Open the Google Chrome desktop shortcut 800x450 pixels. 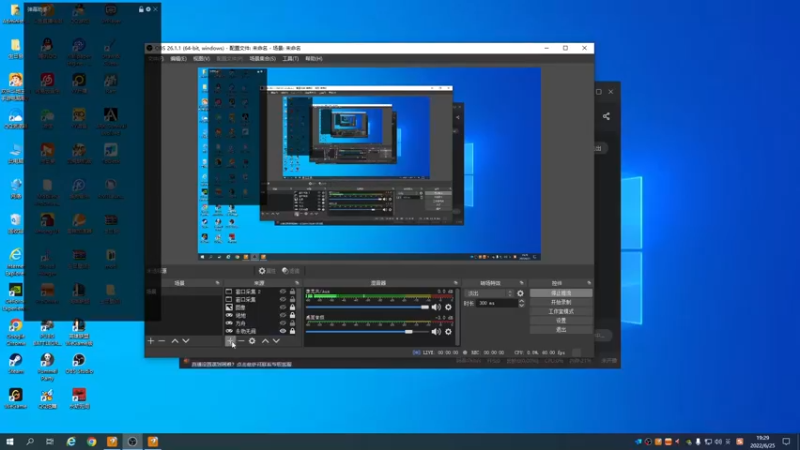(x=16, y=332)
